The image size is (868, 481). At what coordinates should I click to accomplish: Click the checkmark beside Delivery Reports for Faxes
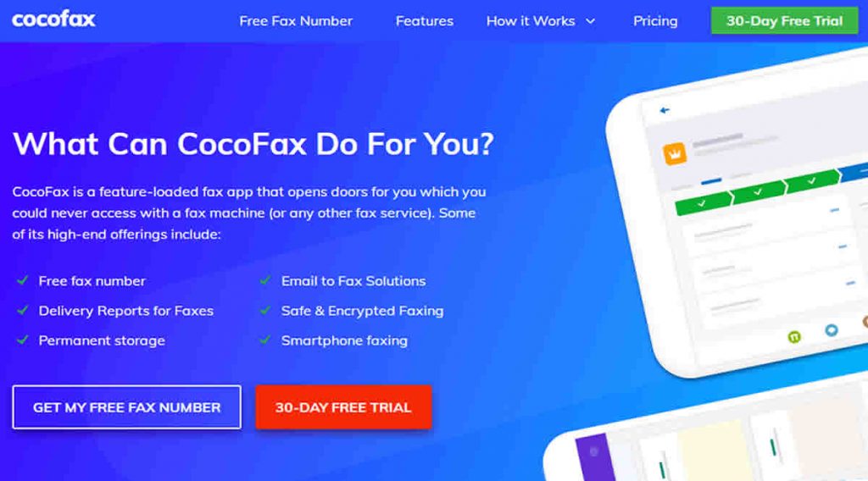(22, 310)
